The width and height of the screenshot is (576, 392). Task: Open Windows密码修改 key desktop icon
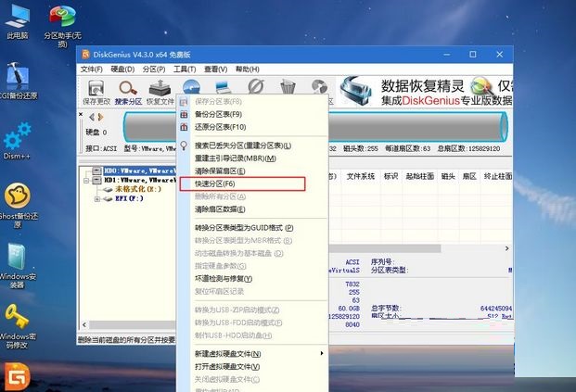(17, 326)
